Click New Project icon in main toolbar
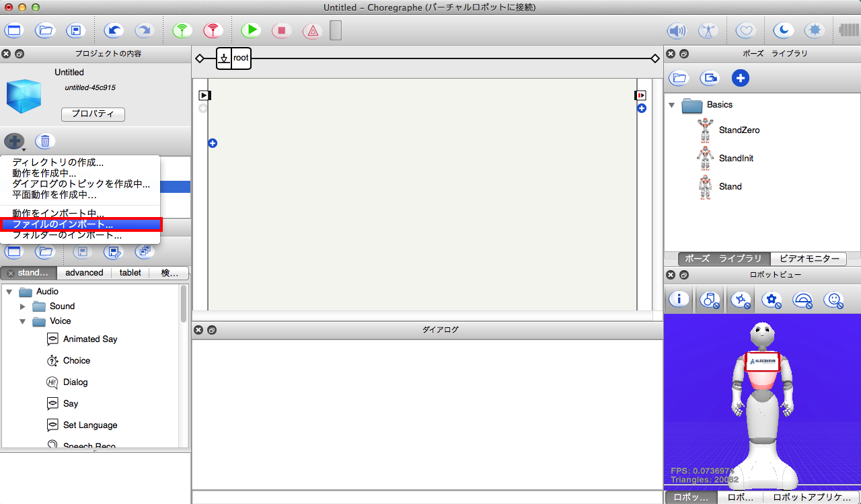 point(14,30)
